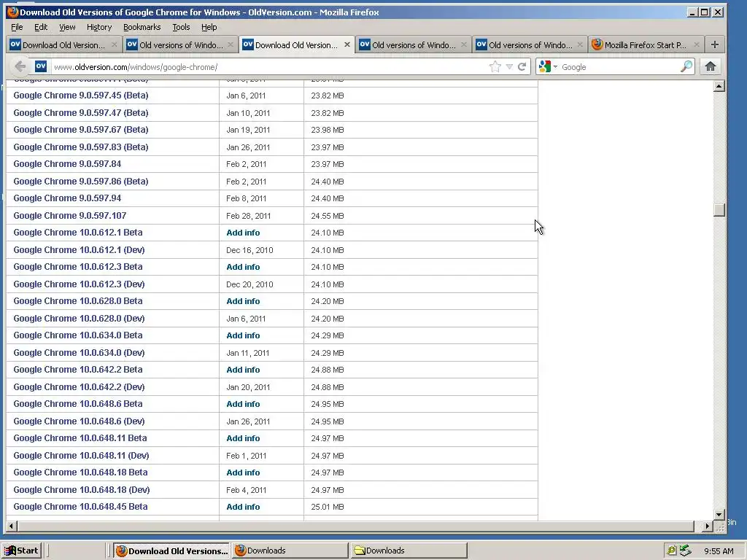Open the View menu
Screen dimensions: 747x560
click(67, 27)
